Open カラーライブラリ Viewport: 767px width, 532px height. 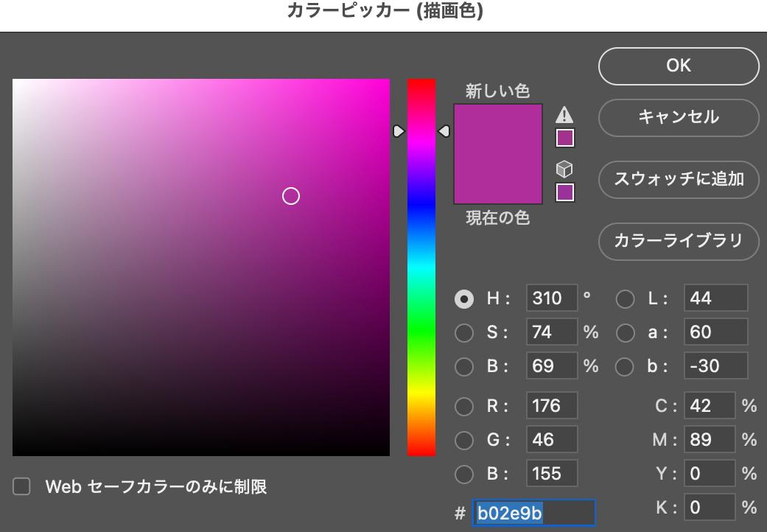pos(679,241)
